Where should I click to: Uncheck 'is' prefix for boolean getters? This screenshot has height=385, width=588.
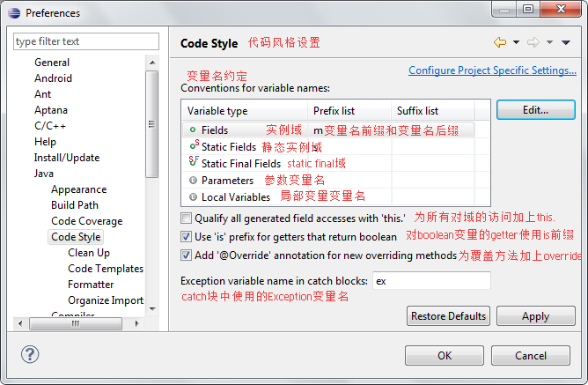186,236
